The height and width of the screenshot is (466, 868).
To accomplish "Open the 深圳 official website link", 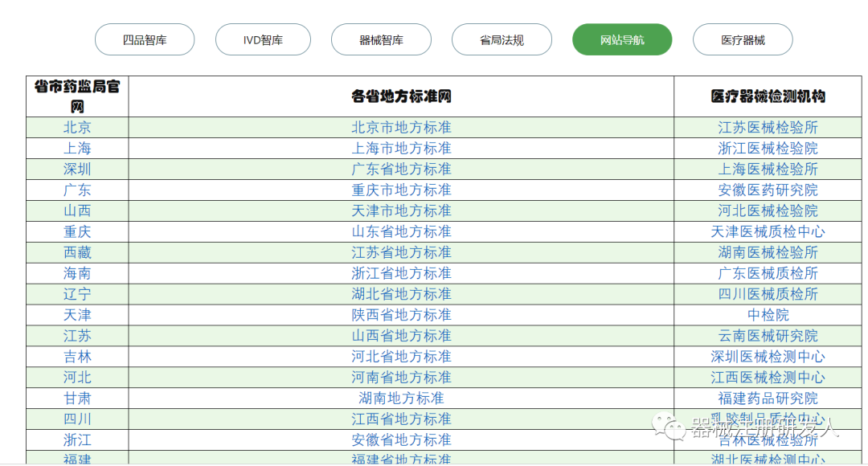I will click(78, 169).
